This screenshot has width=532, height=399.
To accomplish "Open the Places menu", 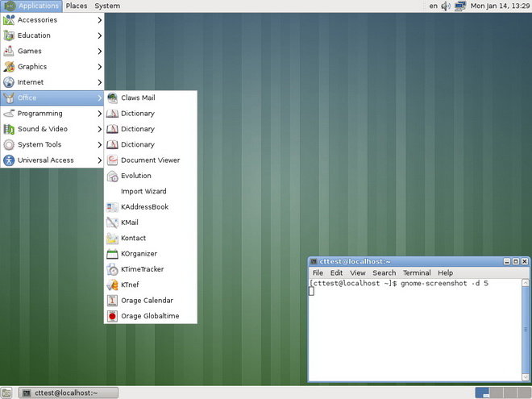I will (x=77, y=6).
